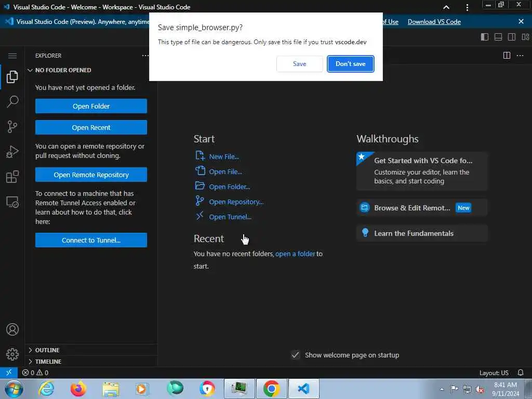Open the network icon in system tray

[x=467, y=390]
